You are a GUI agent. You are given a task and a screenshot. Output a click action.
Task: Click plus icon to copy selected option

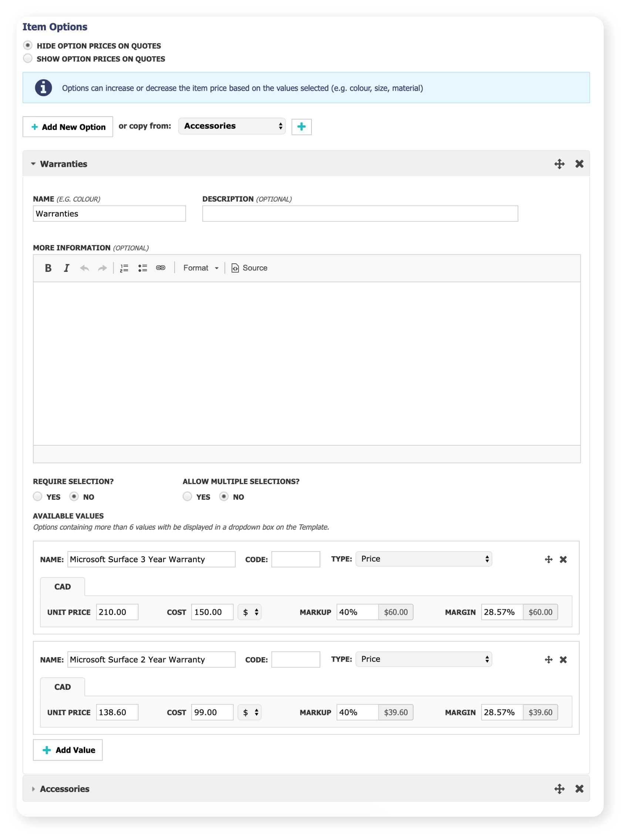pos(301,127)
